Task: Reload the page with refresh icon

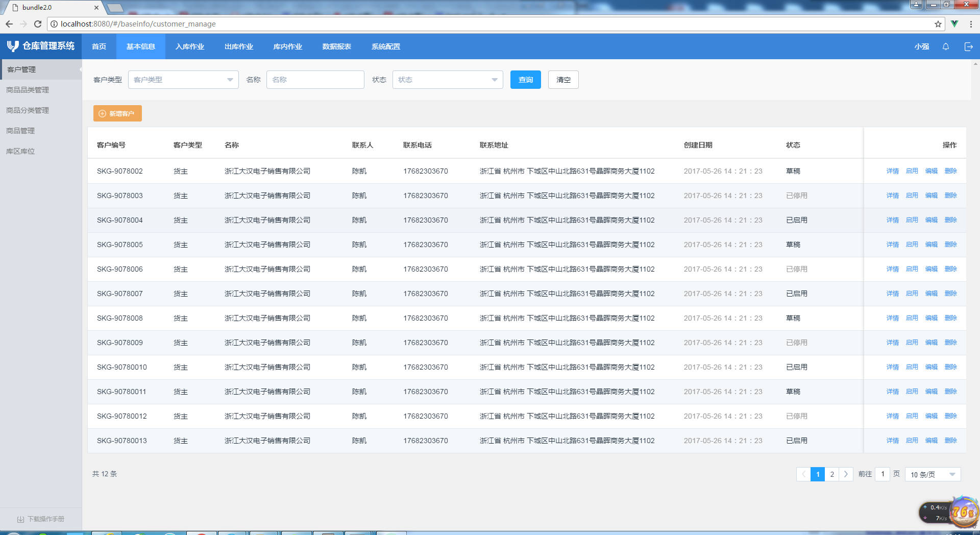Action: [38, 24]
